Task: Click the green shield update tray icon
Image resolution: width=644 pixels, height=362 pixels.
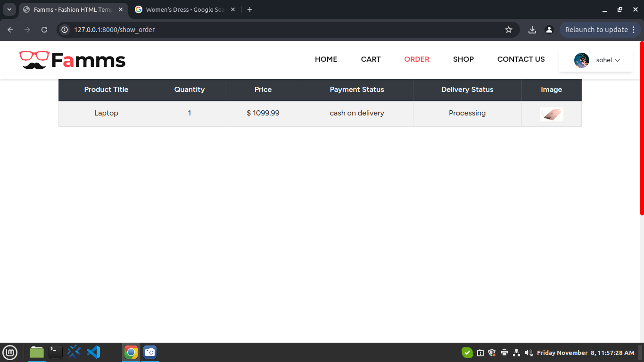Action: tap(467, 353)
